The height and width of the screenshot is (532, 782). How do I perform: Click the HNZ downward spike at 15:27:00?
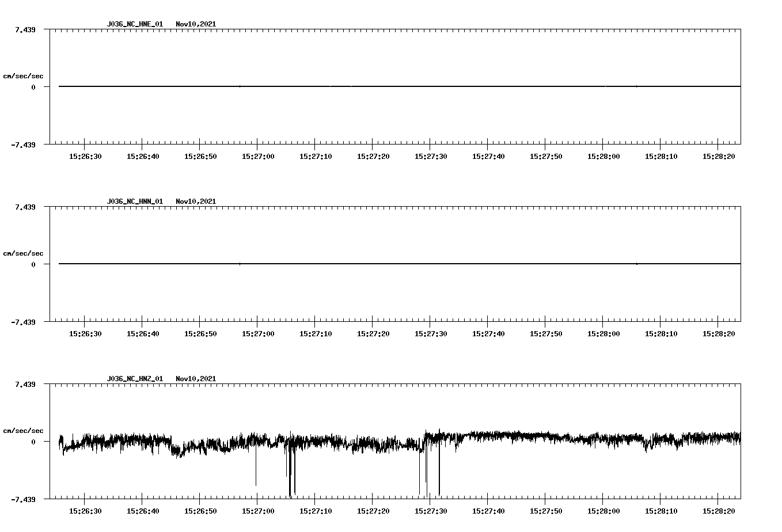[x=256, y=466]
